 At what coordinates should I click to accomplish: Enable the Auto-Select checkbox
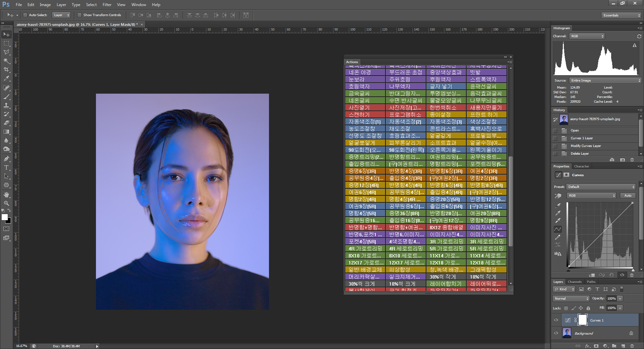click(25, 15)
